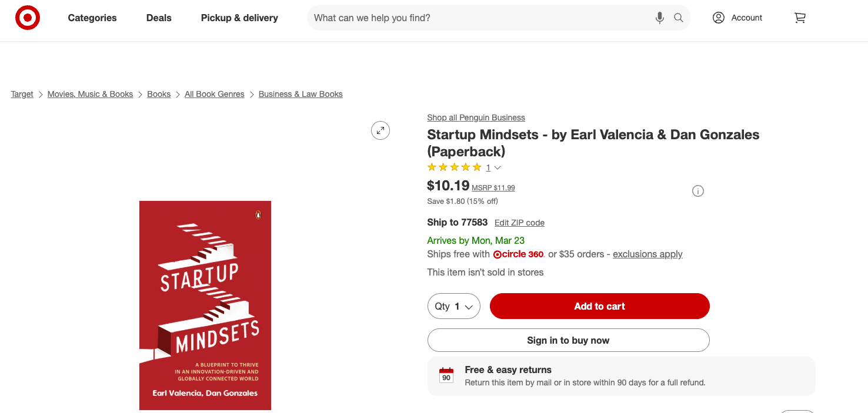Click the Account profile icon

click(x=719, y=18)
